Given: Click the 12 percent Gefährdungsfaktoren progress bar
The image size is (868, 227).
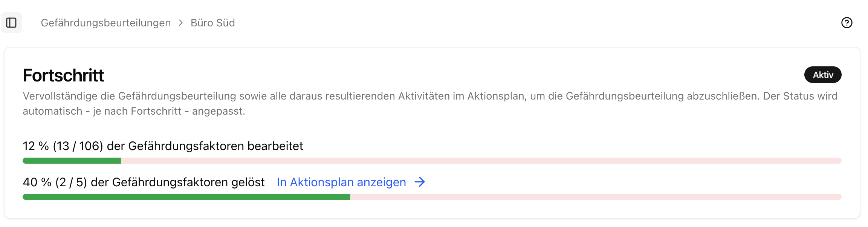Looking at the screenshot, I should click(x=433, y=160).
